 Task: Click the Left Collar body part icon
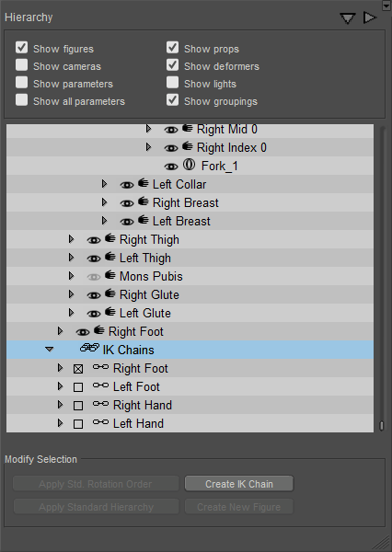(143, 183)
